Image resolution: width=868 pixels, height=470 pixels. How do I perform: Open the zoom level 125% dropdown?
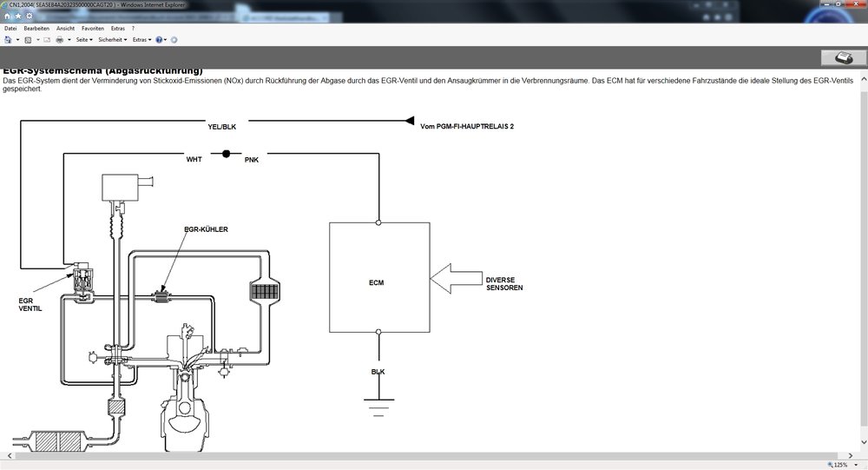tap(842, 465)
